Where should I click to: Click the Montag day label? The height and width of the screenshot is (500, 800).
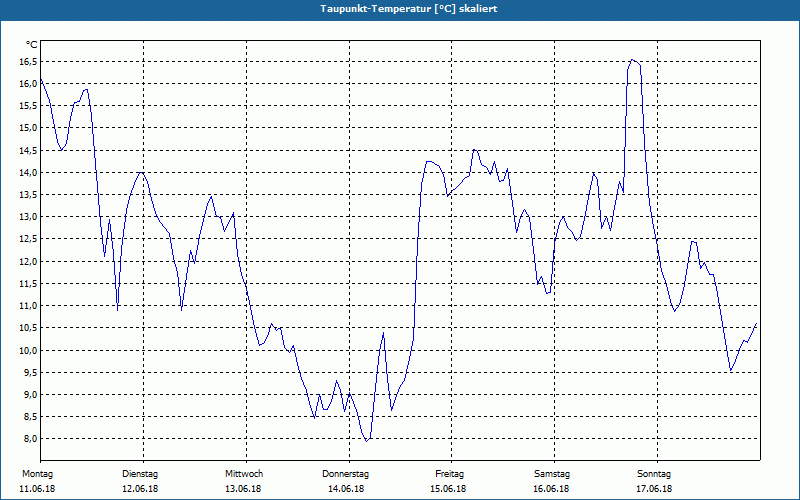38,474
